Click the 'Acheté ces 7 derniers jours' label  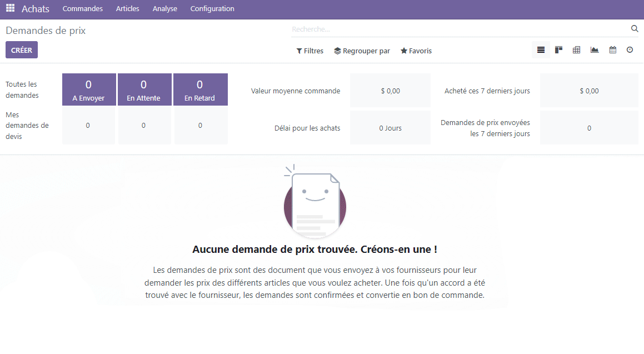[487, 91]
